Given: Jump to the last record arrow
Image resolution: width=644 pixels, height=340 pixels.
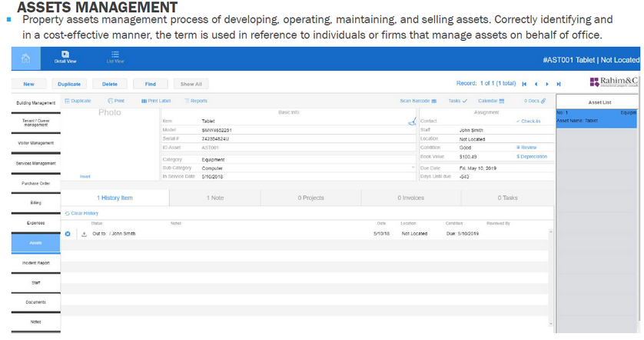Looking at the screenshot, I should [x=559, y=84].
